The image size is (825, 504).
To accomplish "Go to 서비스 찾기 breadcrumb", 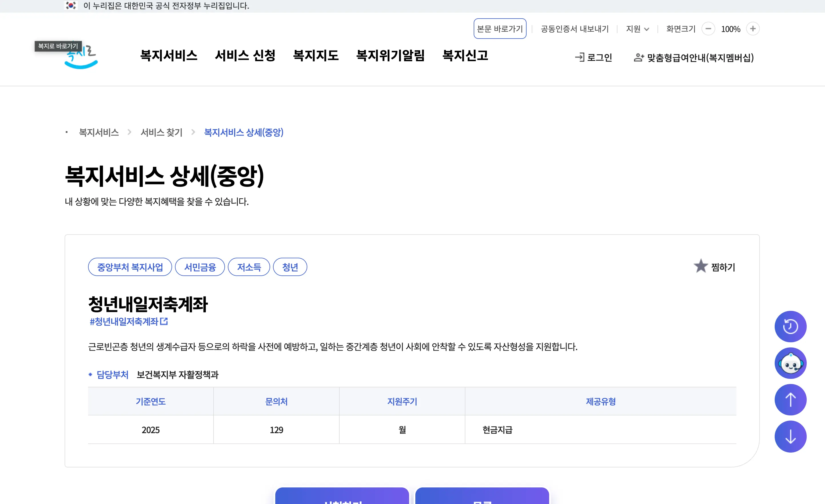I will pos(162,133).
